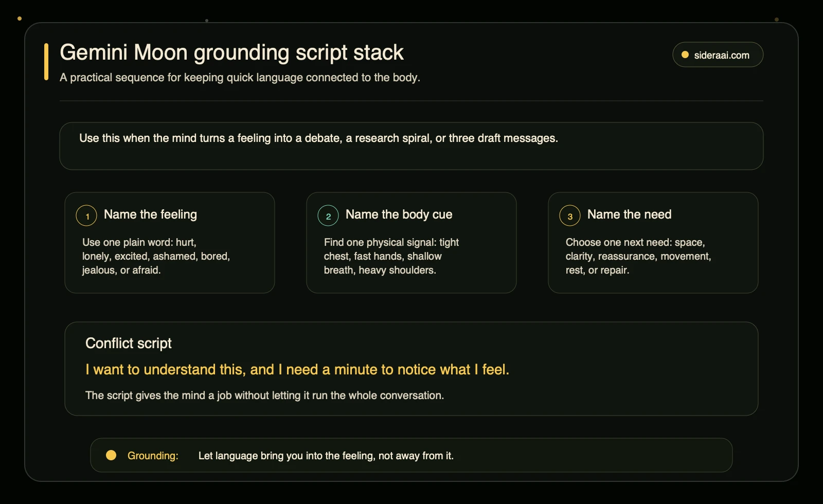This screenshot has height=504, width=823.
Task: Click the 'Choose one next need' description
Action: (638, 256)
